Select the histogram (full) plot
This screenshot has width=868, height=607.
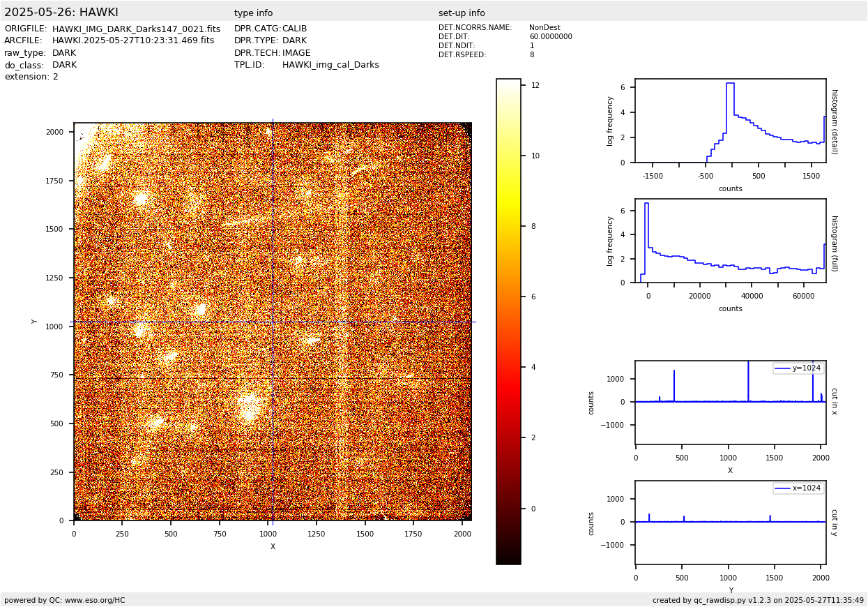tap(730, 241)
